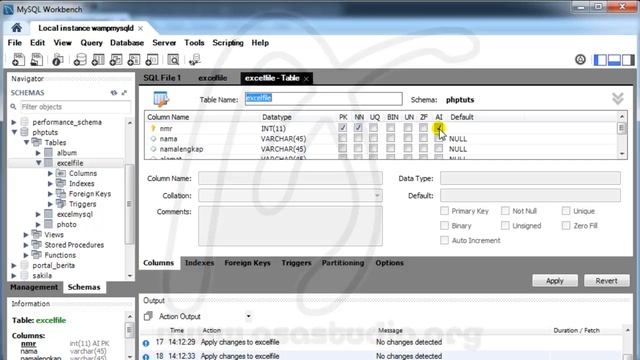Click the Apply button
The height and width of the screenshot is (360, 640).
[555, 281]
